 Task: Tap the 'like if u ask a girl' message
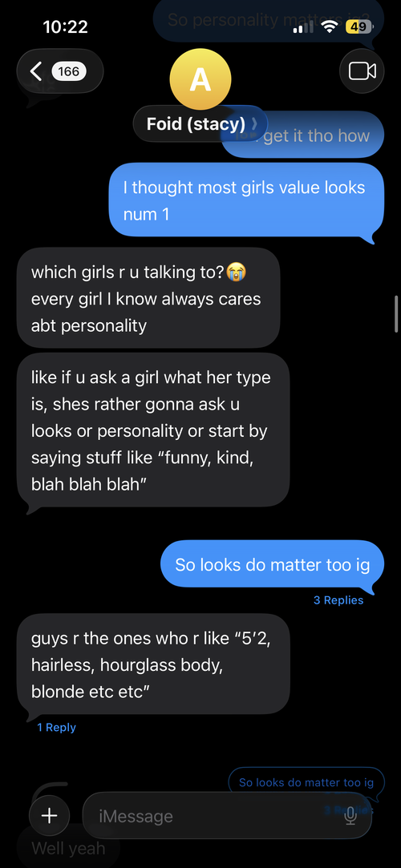pyautogui.click(x=153, y=430)
